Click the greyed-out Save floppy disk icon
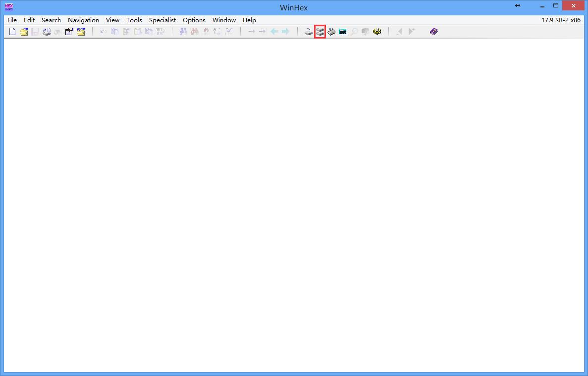This screenshot has height=376, width=588. (x=35, y=32)
